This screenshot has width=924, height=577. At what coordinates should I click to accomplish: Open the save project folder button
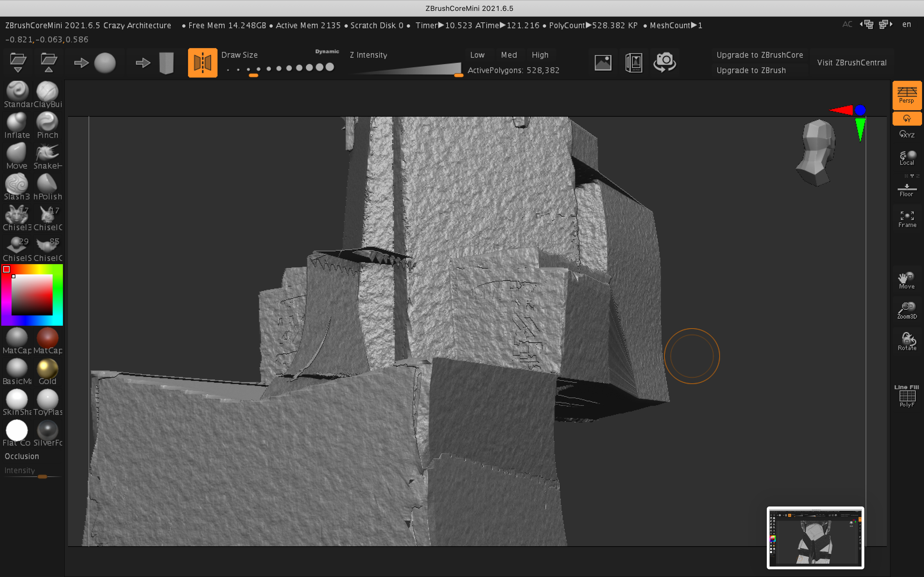48,62
